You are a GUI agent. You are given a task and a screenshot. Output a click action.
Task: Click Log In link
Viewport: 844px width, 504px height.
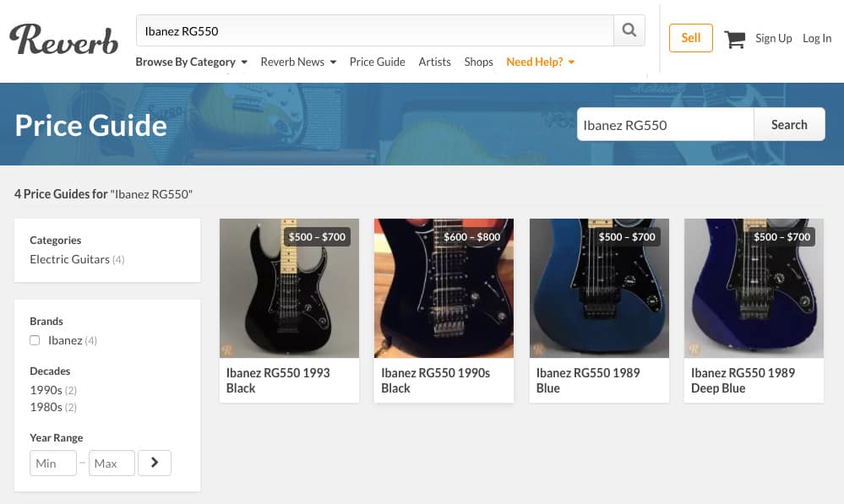tap(817, 38)
